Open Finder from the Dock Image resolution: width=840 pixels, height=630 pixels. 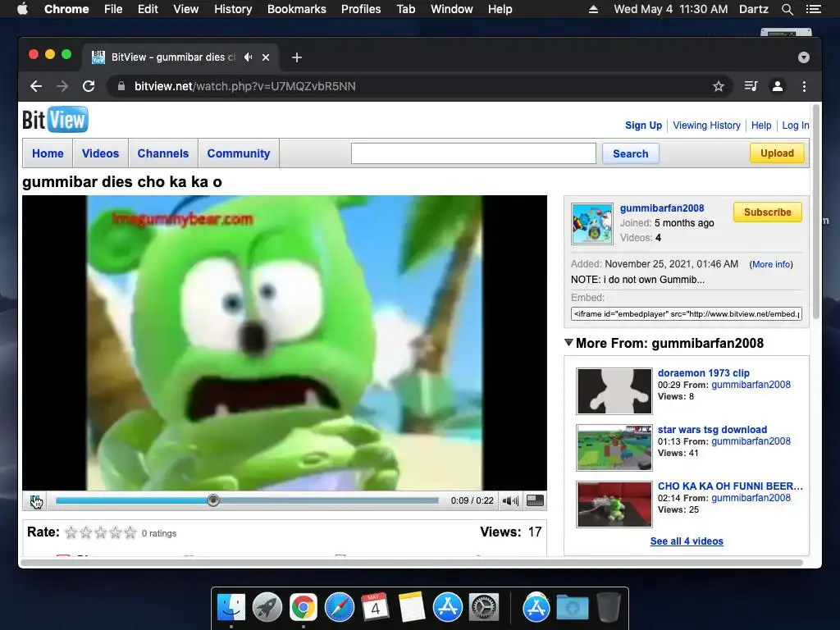click(x=231, y=608)
